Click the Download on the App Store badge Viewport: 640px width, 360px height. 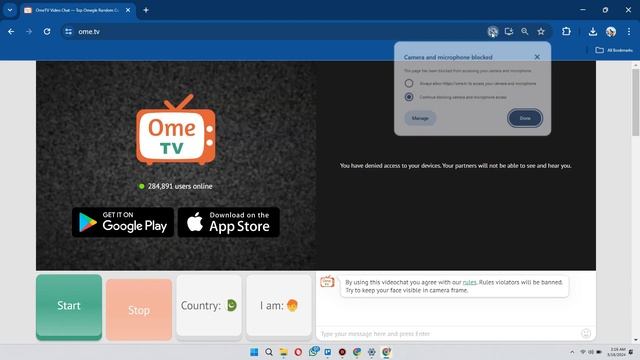click(x=229, y=222)
